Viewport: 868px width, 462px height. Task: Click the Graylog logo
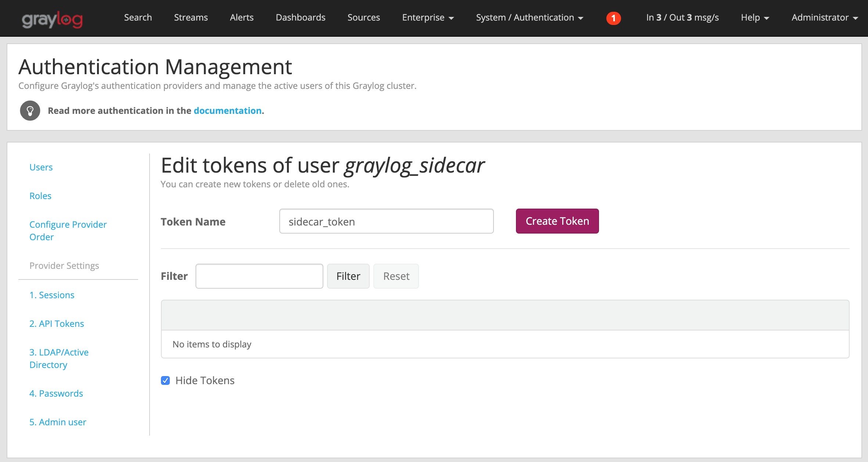52,19
